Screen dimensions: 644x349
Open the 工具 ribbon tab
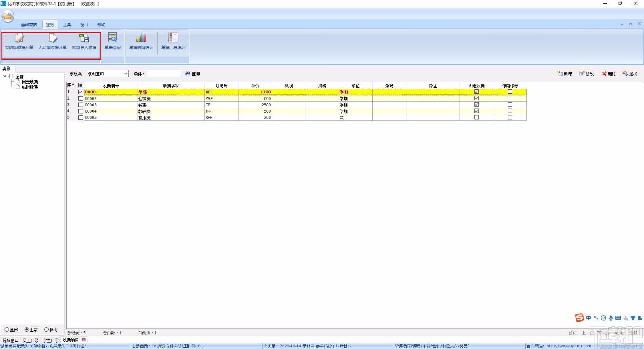(x=67, y=25)
